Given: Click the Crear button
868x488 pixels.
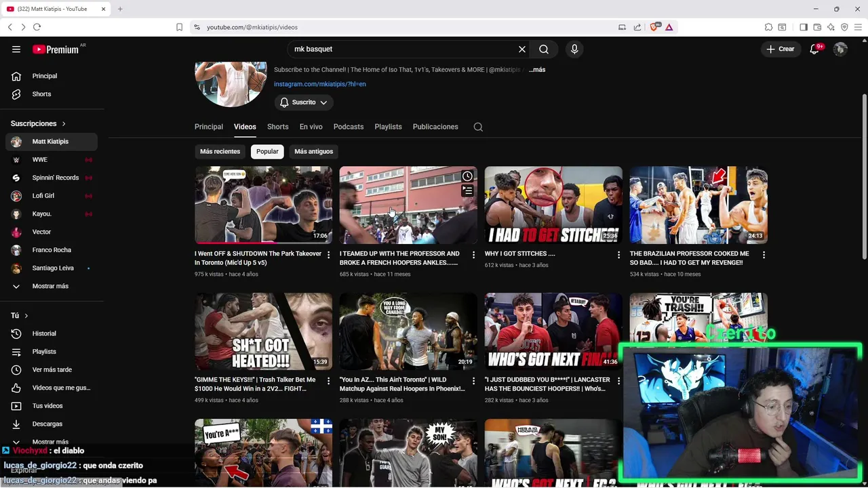Looking at the screenshot, I should coord(781,49).
